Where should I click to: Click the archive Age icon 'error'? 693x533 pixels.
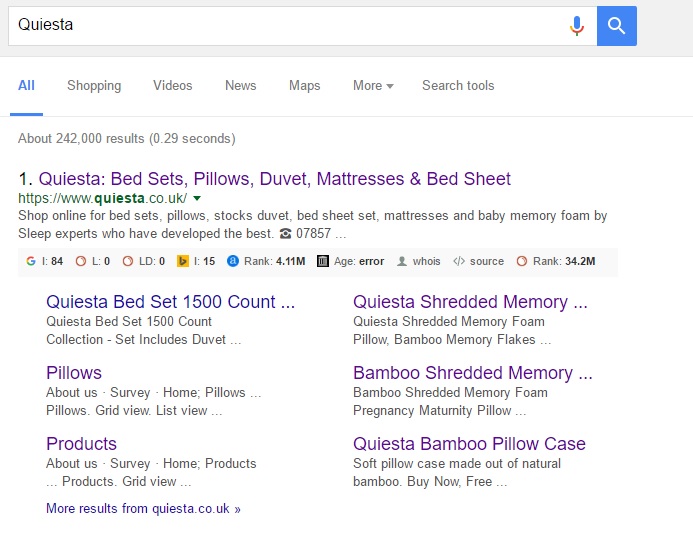coord(323,261)
